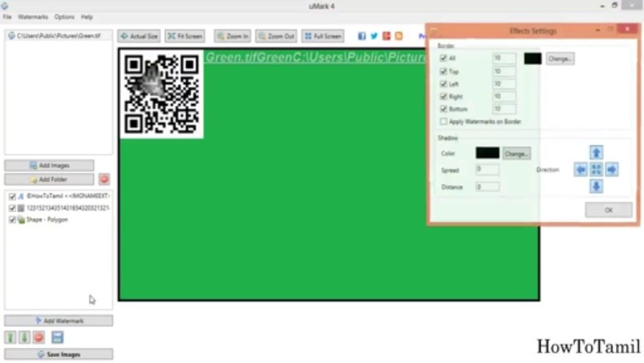Click the Twitter share icon
The image size is (644, 363).
click(374, 36)
